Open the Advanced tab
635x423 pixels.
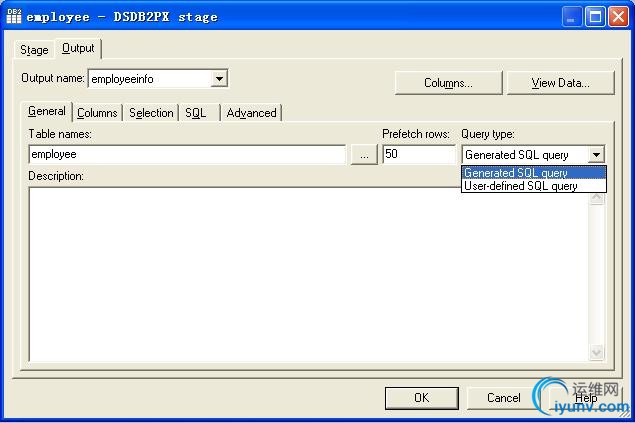pos(251,113)
